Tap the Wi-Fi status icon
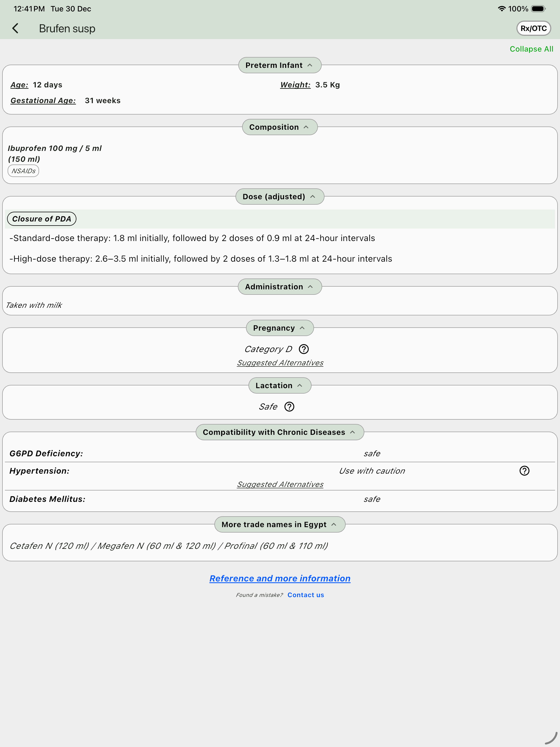 (x=502, y=9)
